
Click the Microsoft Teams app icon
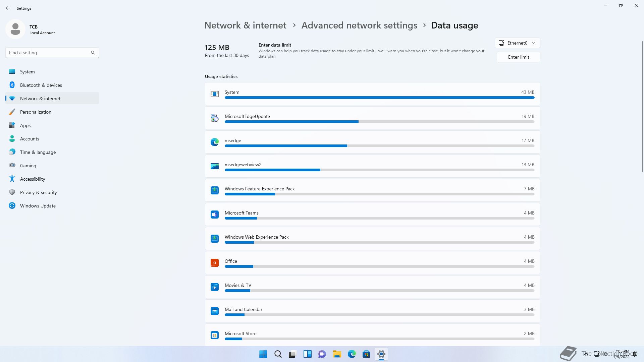[x=215, y=215]
